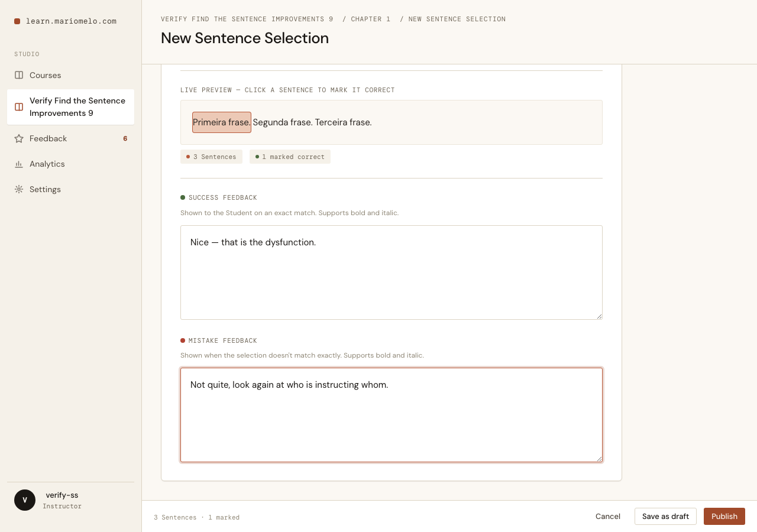Click the 'verify-ss' username
Image resolution: width=757 pixels, height=532 pixels.
62,495
